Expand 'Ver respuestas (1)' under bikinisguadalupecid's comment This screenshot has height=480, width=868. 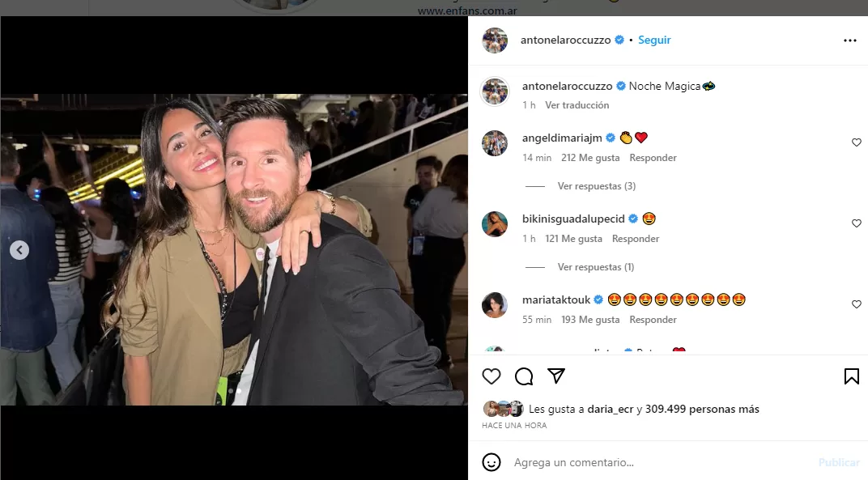pyautogui.click(x=597, y=266)
